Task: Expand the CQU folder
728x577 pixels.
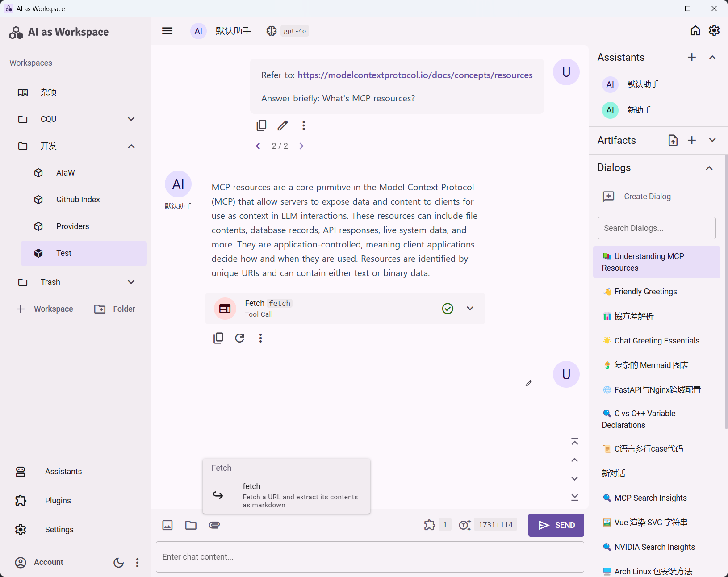Action: tap(131, 119)
